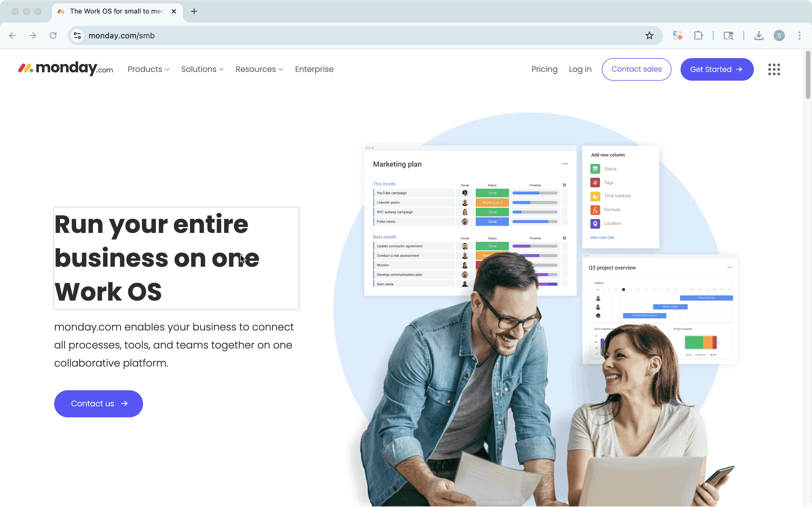
Task: Click the Time tracking icon
Action: (595, 196)
